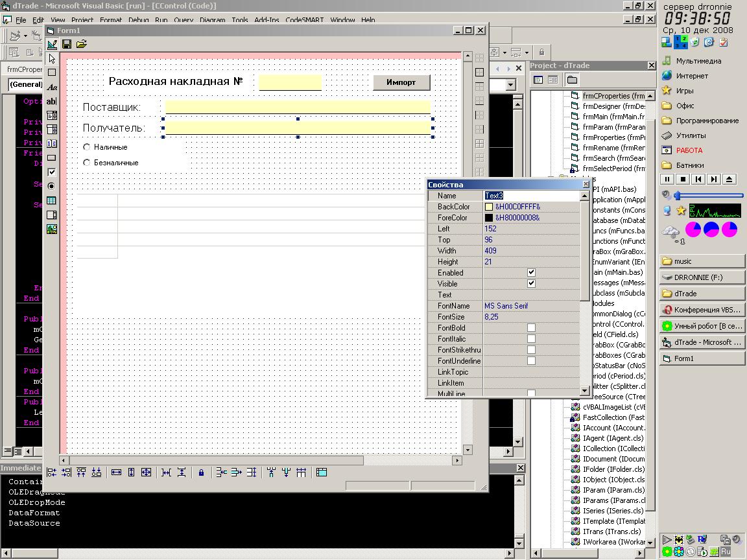This screenshot has width=747, height=560.
Task: Click the horizontal spacing icon in bottom toolbar
Action: pos(166,472)
